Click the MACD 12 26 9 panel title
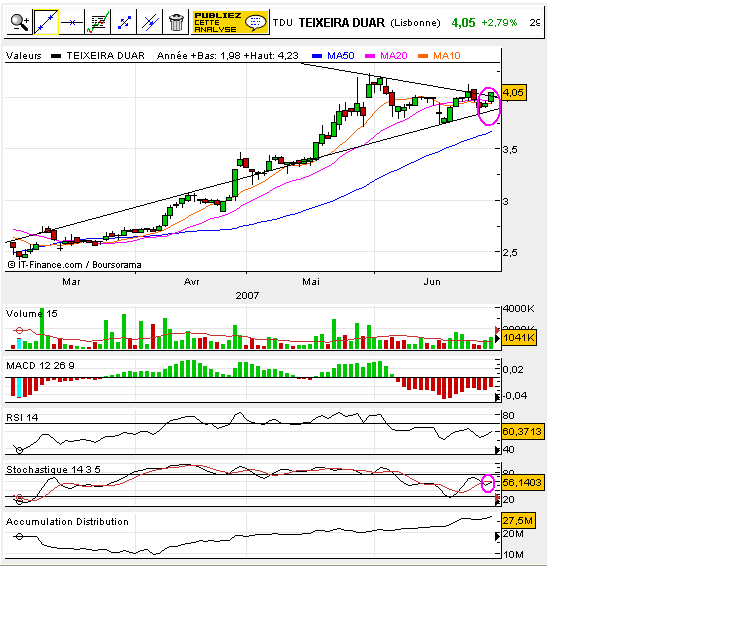The height and width of the screenshot is (637, 738). click(40, 366)
